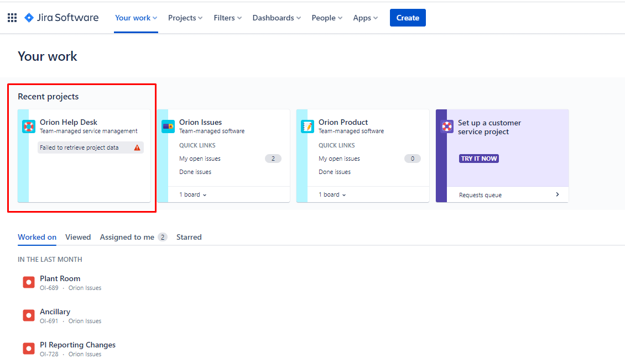Expand the Orion Issues 1 board dropdown

click(x=193, y=195)
